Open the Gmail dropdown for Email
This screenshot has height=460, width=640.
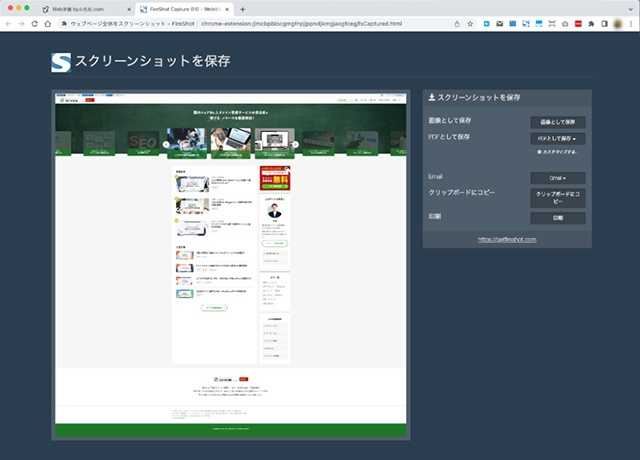pyautogui.click(x=558, y=178)
